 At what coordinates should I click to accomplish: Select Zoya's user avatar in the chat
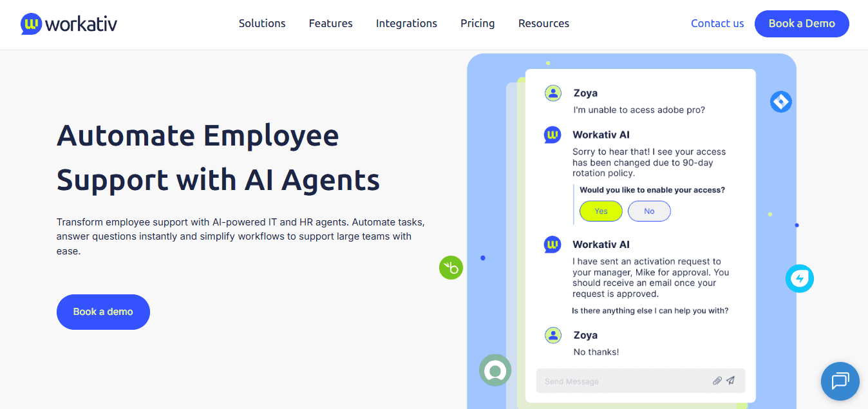[x=552, y=93]
